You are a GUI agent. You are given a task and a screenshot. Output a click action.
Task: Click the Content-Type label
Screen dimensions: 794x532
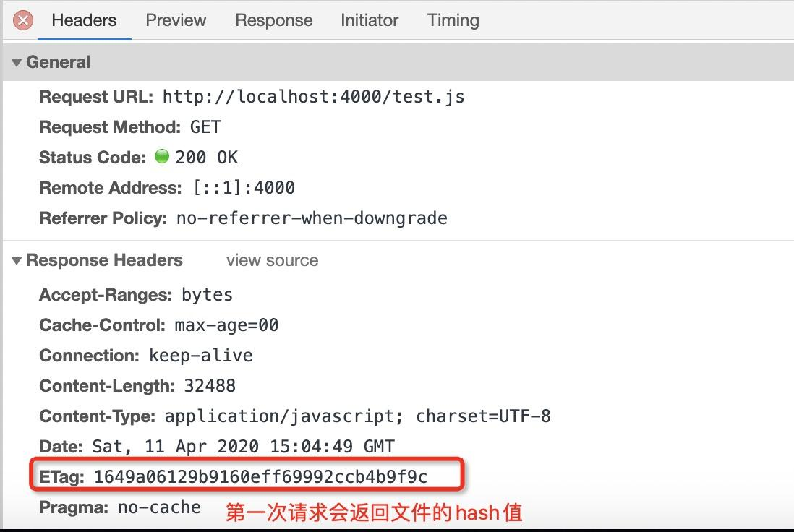point(97,416)
